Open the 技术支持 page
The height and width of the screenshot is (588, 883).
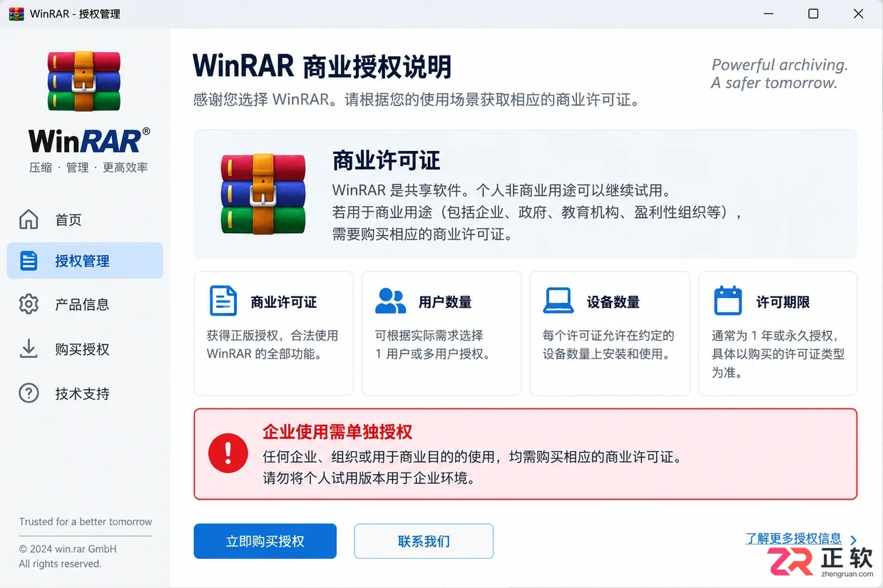pos(85,393)
